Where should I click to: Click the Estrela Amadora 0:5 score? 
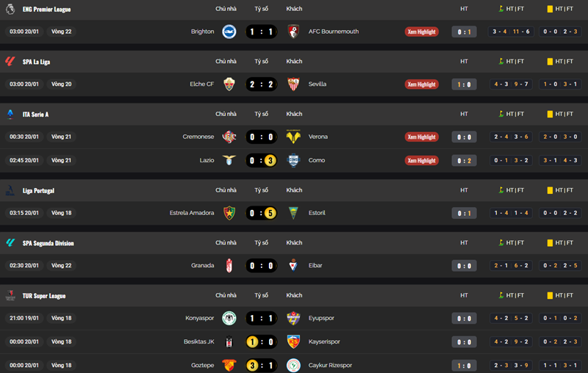(x=262, y=213)
